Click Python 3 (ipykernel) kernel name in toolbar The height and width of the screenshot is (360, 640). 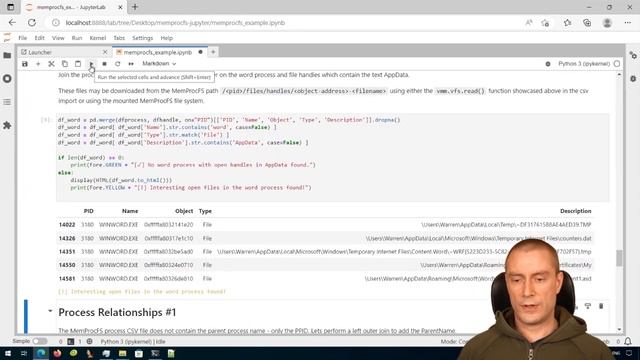click(x=584, y=64)
